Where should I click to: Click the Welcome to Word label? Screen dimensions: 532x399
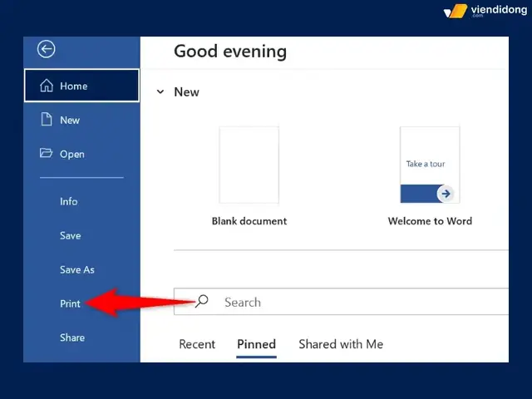coord(430,221)
